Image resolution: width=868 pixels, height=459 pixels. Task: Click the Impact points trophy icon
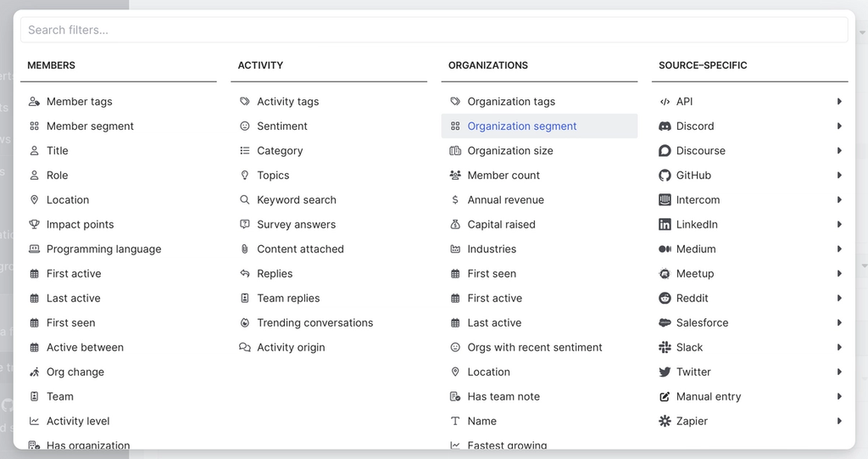pyautogui.click(x=34, y=225)
